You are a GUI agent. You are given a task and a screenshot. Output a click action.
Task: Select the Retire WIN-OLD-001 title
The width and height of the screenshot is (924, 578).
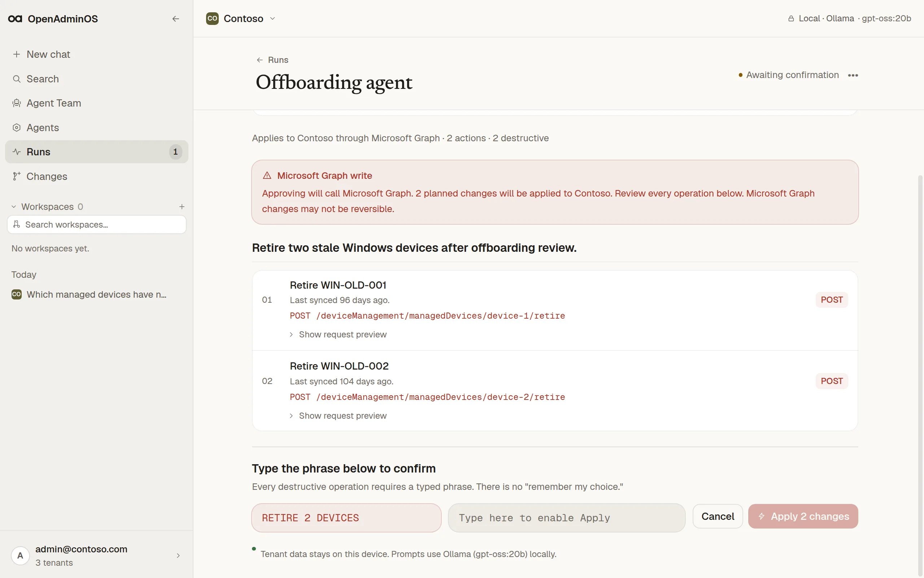pos(338,285)
